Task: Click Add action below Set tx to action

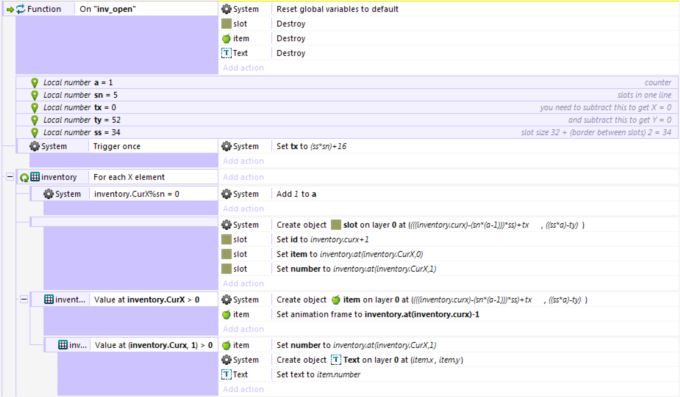Action: (x=243, y=161)
